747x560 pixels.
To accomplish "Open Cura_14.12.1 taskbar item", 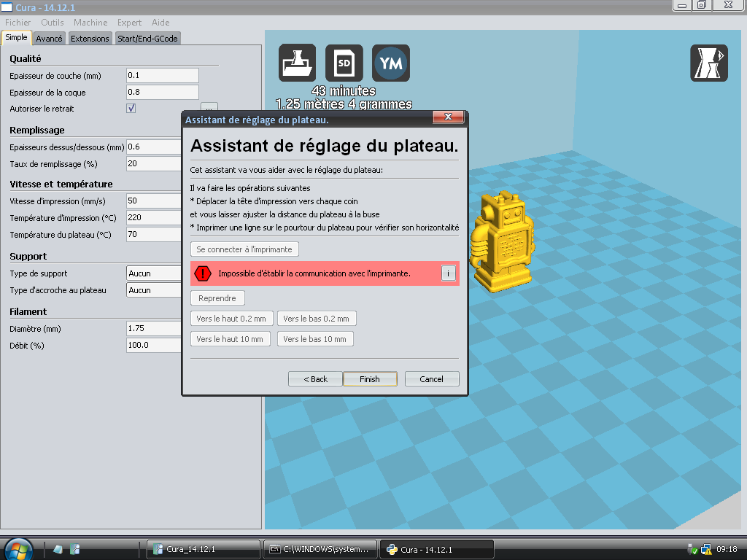I will click(x=204, y=549).
